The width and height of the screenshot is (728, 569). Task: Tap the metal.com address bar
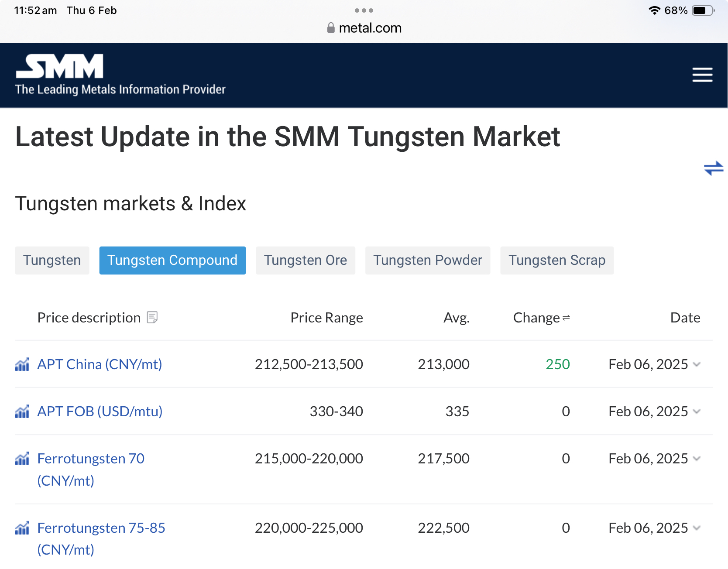[364, 28]
